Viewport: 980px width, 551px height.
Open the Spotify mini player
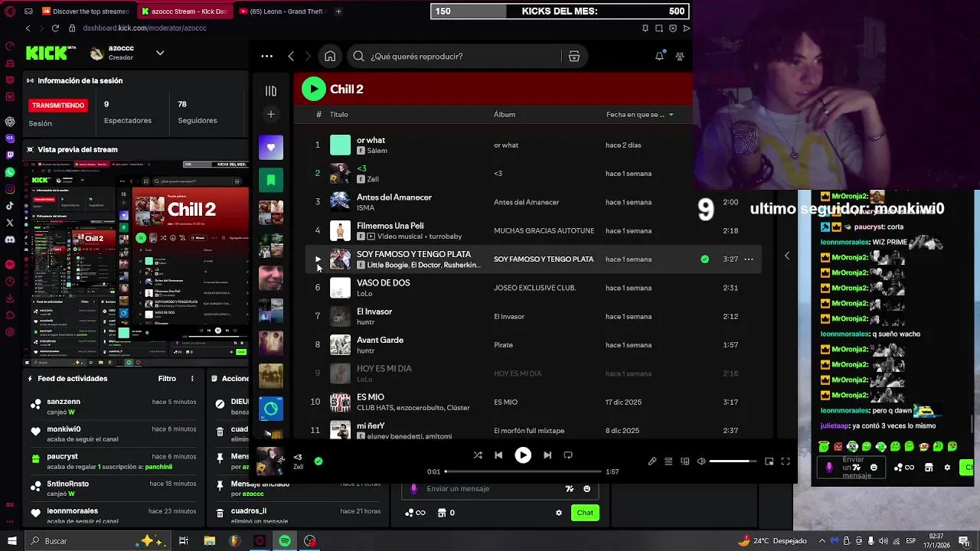click(x=769, y=461)
